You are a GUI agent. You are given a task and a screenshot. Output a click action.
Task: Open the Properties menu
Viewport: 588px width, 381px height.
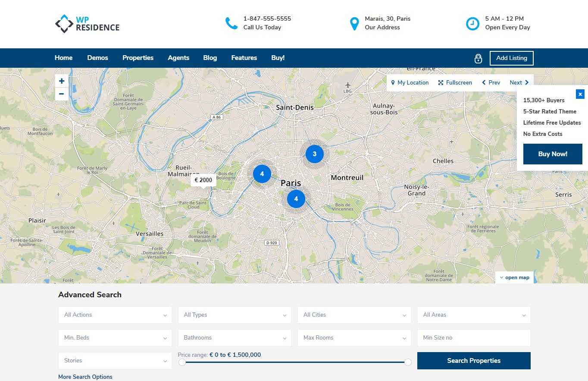138,58
